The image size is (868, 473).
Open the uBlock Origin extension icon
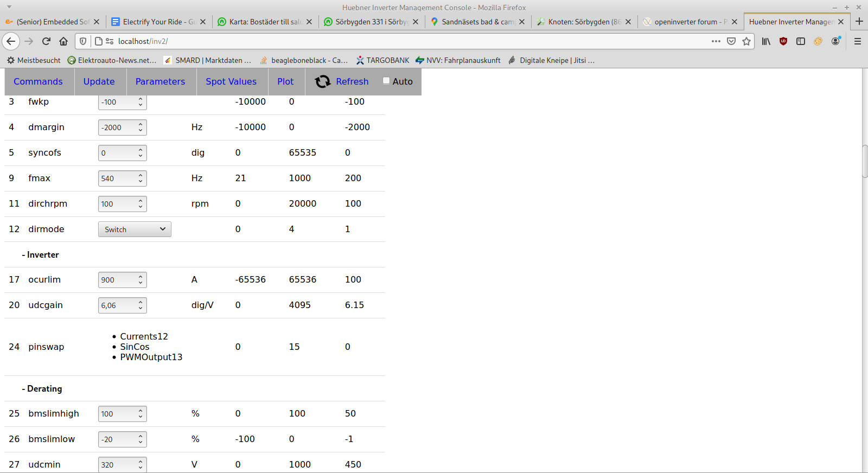(783, 41)
